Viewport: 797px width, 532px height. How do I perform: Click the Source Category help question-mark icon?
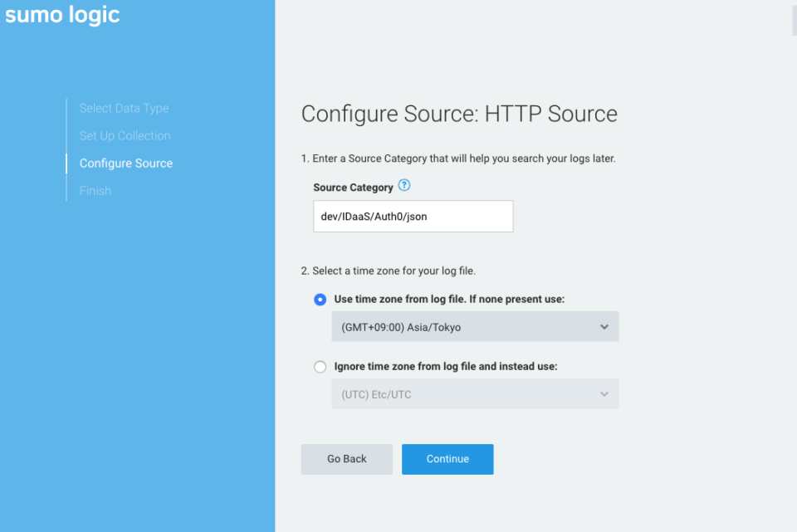404,185
